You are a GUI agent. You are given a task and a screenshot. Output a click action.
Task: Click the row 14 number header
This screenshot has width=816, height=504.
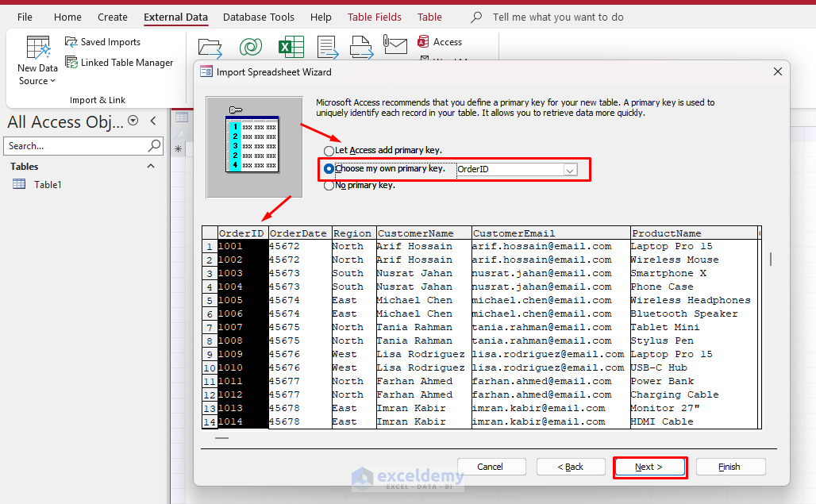pyautogui.click(x=210, y=421)
